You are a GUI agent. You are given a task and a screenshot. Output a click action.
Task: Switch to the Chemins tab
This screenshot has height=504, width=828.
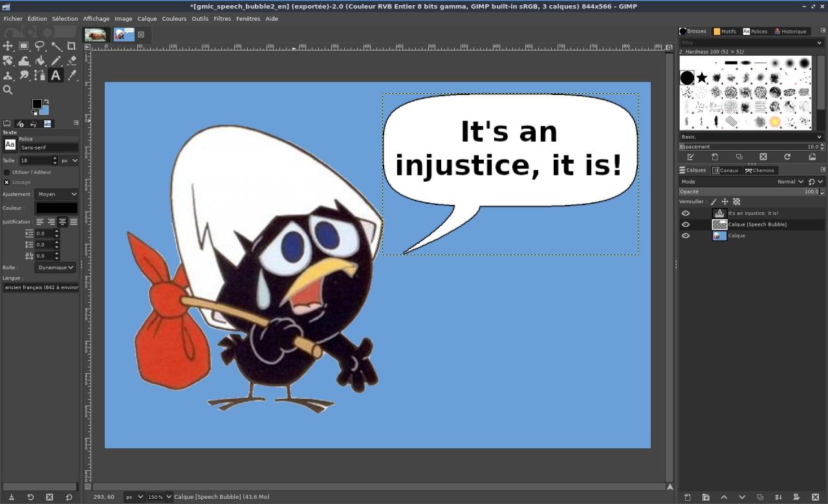coord(760,170)
